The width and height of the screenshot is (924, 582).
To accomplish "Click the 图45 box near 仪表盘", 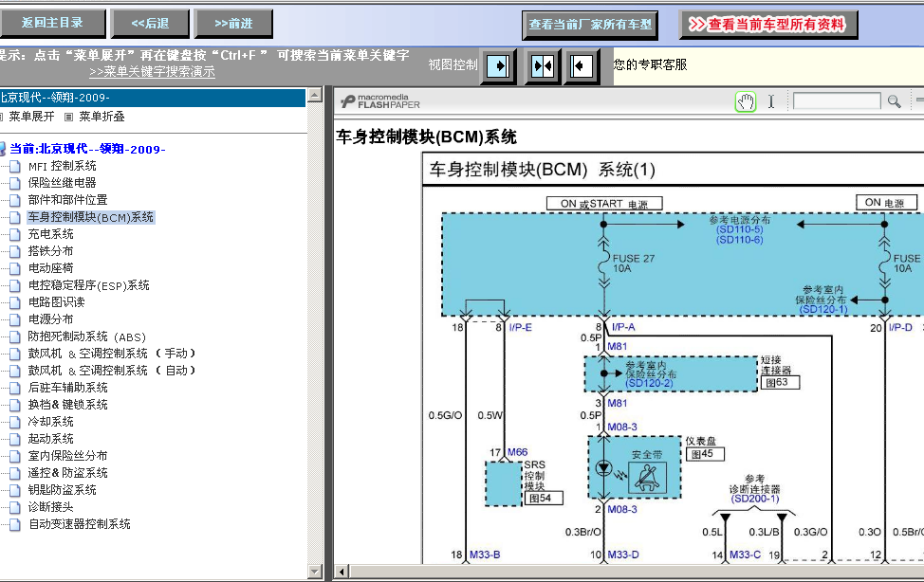I will pyautogui.click(x=705, y=454).
